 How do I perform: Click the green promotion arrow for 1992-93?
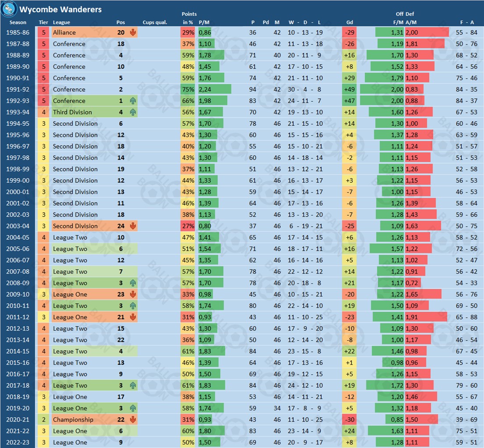pyautogui.click(x=133, y=101)
